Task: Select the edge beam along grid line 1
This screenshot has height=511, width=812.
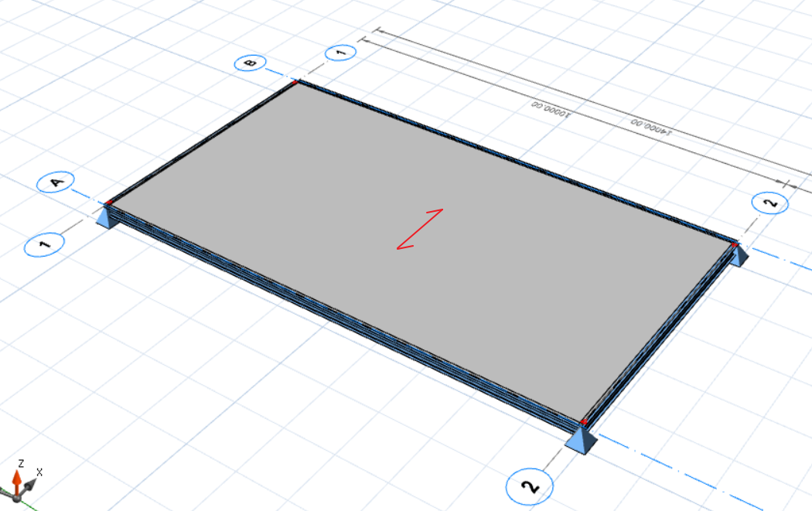Action: point(201,142)
